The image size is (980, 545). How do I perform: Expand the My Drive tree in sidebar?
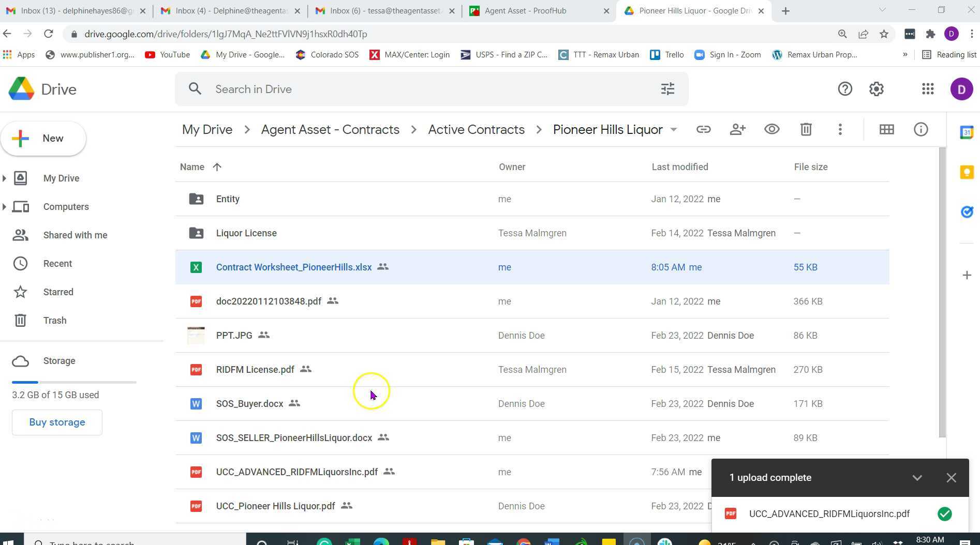[5, 178]
